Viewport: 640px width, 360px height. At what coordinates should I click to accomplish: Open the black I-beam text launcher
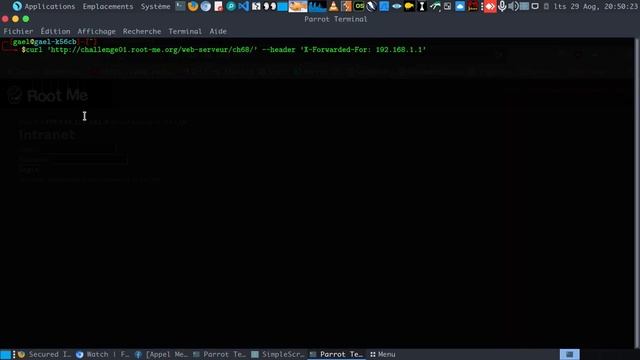point(422,6)
